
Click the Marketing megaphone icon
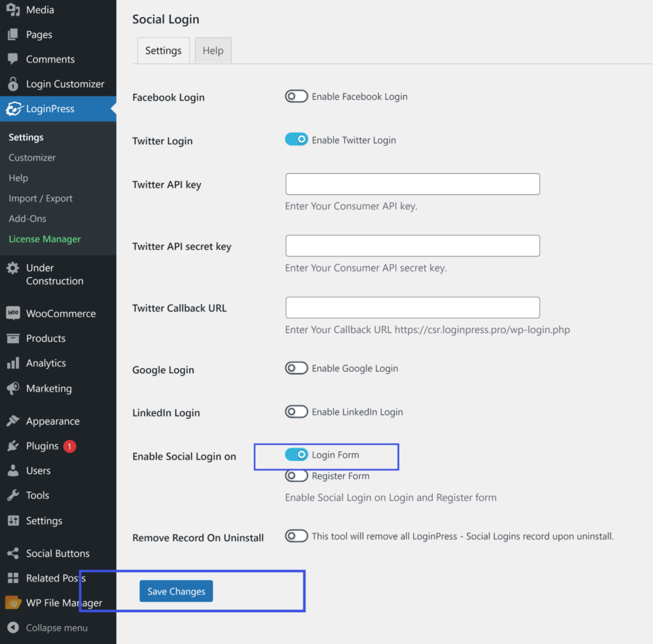coord(13,388)
